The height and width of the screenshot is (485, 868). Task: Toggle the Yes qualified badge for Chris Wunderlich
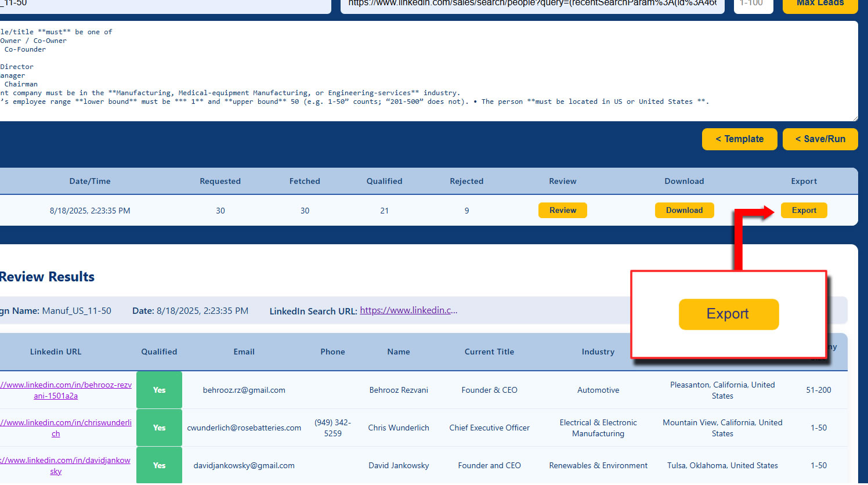coord(159,428)
